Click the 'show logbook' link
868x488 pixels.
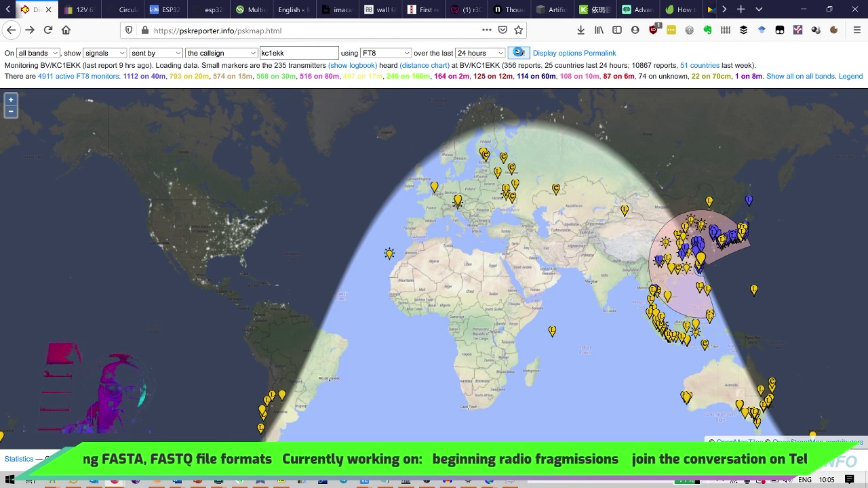pyautogui.click(x=353, y=65)
